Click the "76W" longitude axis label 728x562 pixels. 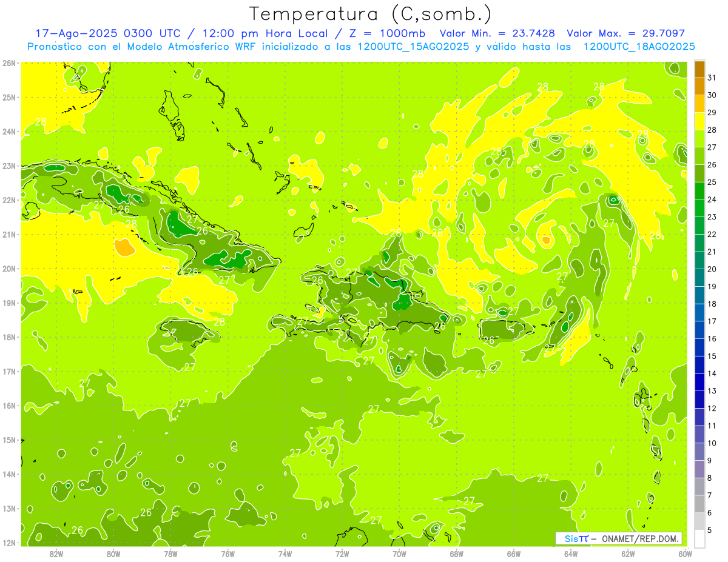click(x=227, y=554)
